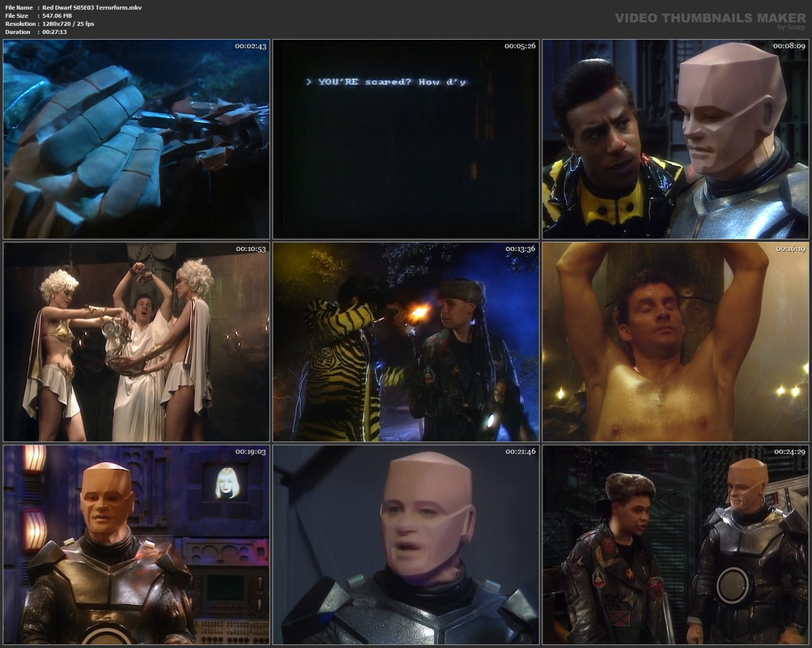Click the file size value '547.06 MB'
Viewport: 812px width, 648px height.
[x=57, y=15]
